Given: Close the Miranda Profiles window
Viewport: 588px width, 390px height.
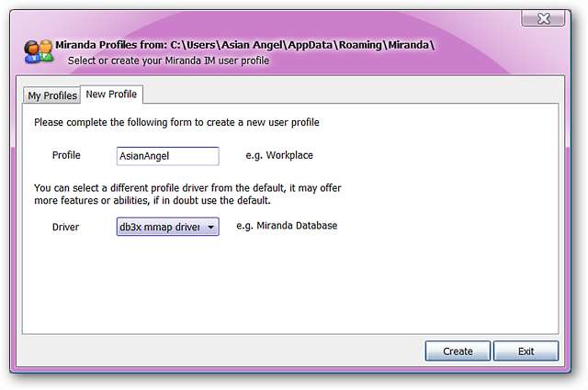Looking at the screenshot, I should coord(543,18).
